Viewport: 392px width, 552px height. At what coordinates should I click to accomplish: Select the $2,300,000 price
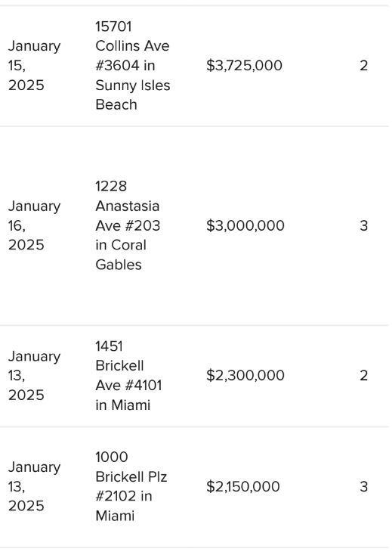click(x=245, y=375)
